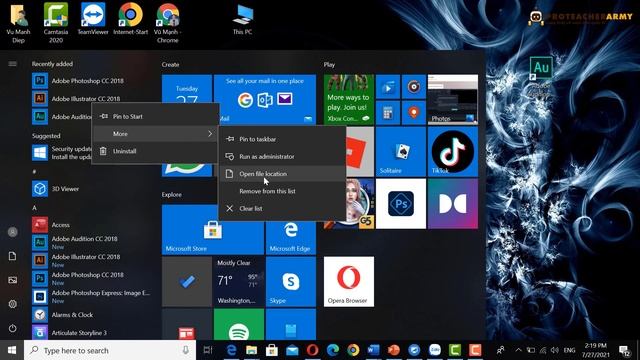Open Word from the taskbar
Screen dimensions: 640x360
coord(373,350)
